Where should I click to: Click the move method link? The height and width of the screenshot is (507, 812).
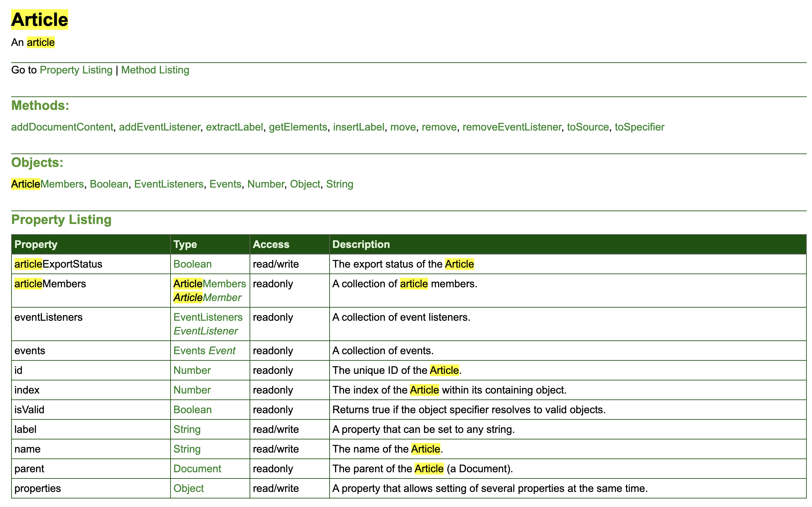(403, 127)
